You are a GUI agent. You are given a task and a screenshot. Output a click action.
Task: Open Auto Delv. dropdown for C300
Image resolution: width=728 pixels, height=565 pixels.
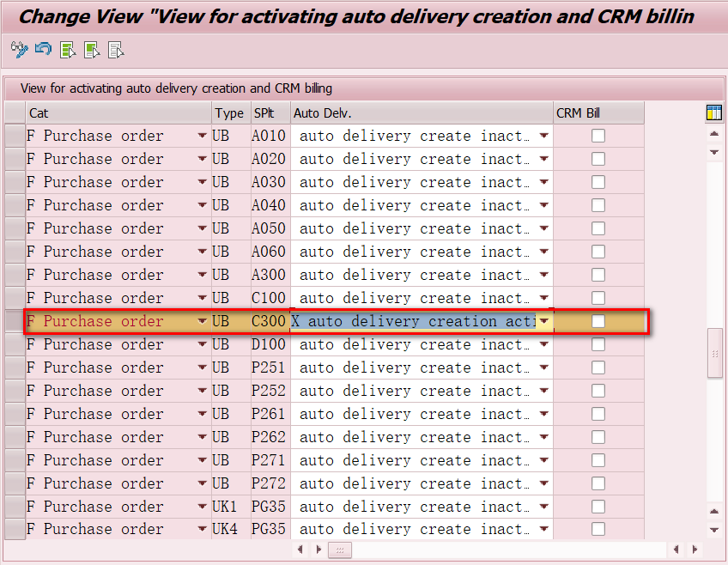(x=544, y=321)
